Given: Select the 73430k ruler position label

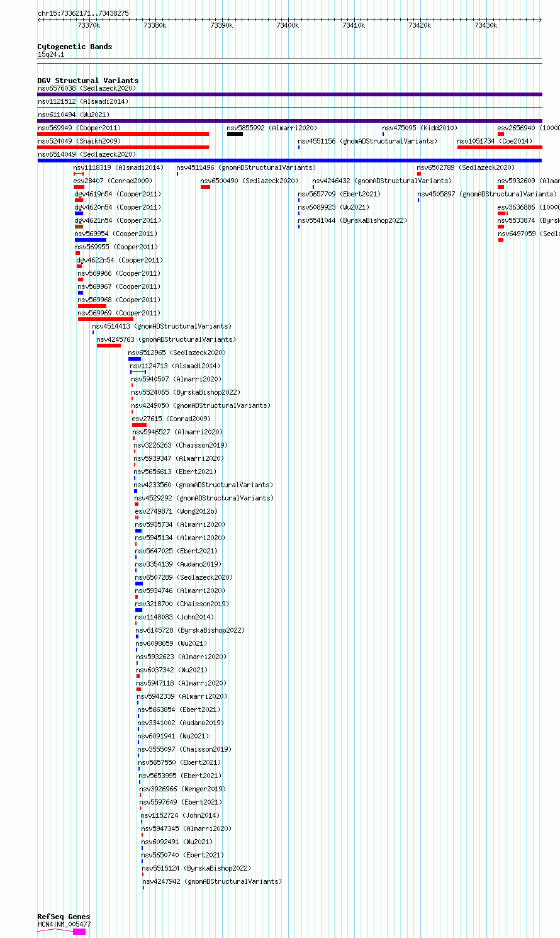Looking at the screenshot, I should coord(486,25).
